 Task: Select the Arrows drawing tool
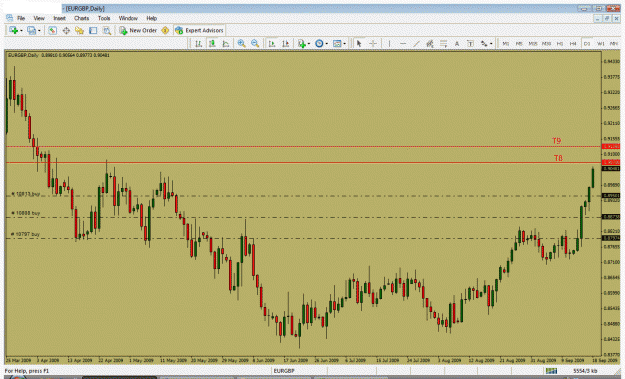pyautogui.click(x=484, y=43)
